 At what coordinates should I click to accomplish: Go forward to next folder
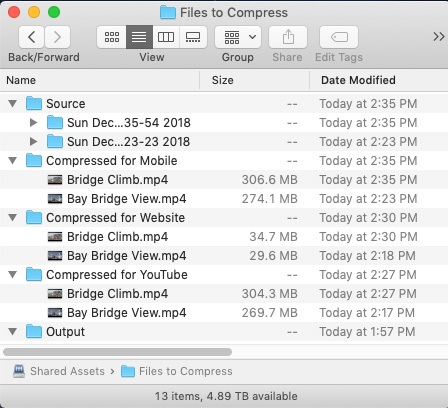[x=57, y=37]
